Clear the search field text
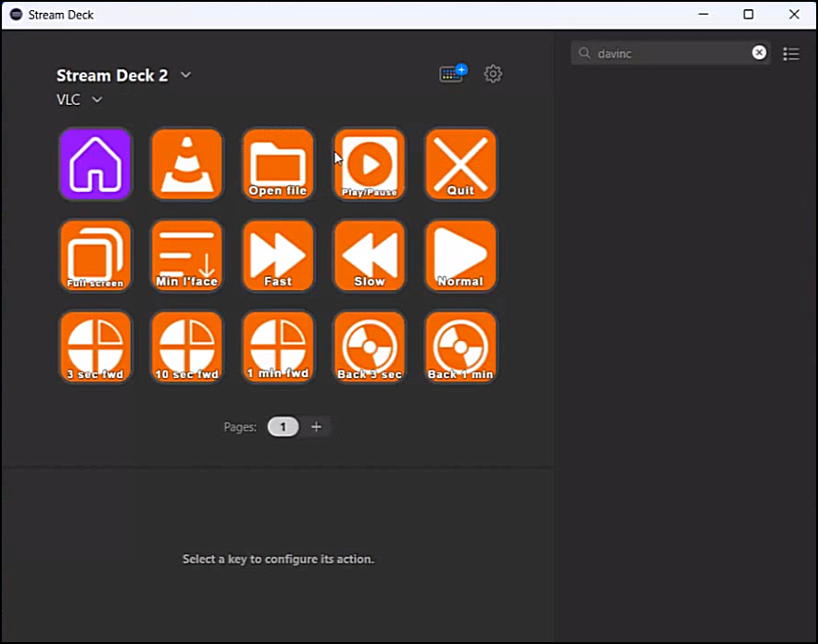Image resolution: width=818 pixels, height=644 pixels. [x=759, y=53]
